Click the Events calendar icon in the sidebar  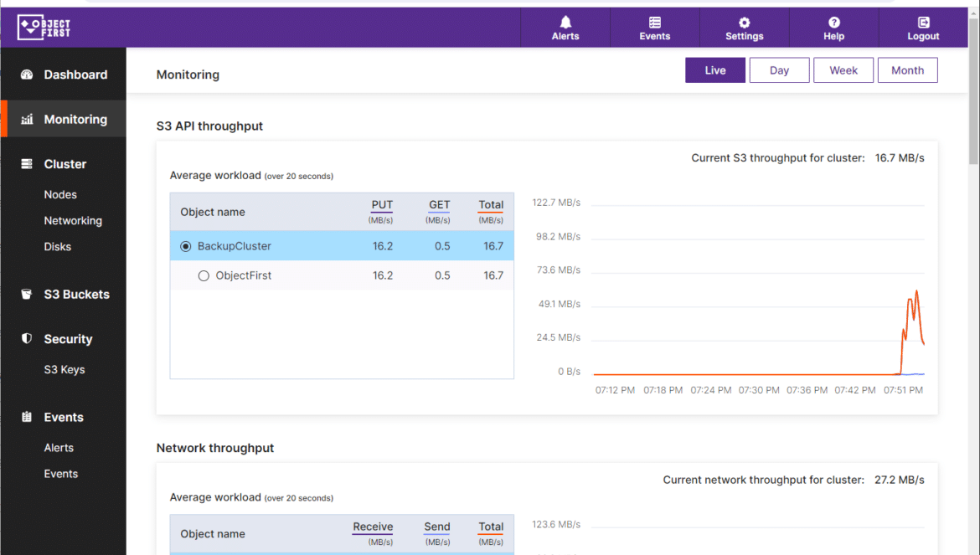26,417
